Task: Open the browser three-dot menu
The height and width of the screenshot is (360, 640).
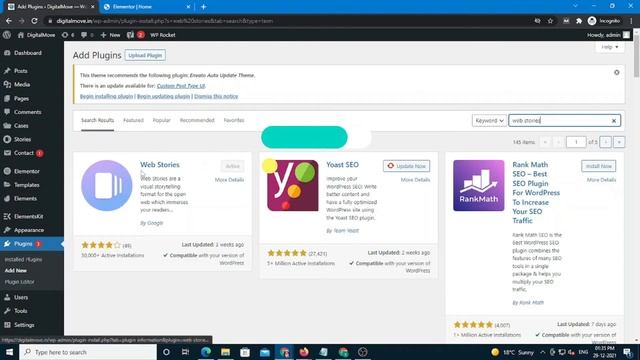Action: 631,21
